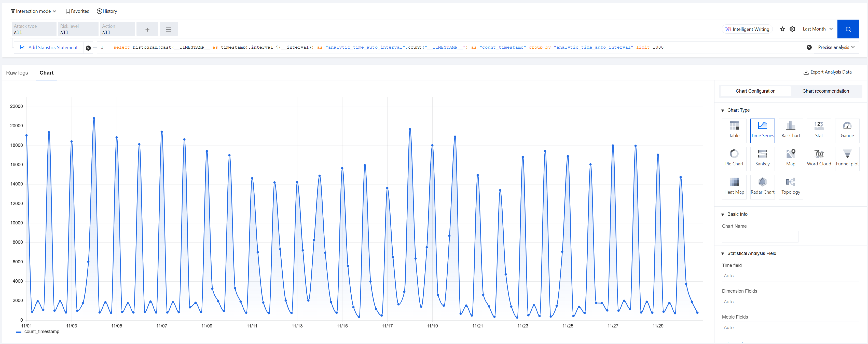This screenshot has height=344, width=868.
Task: Remove the Add Statistics Statement entry
Action: point(88,48)
